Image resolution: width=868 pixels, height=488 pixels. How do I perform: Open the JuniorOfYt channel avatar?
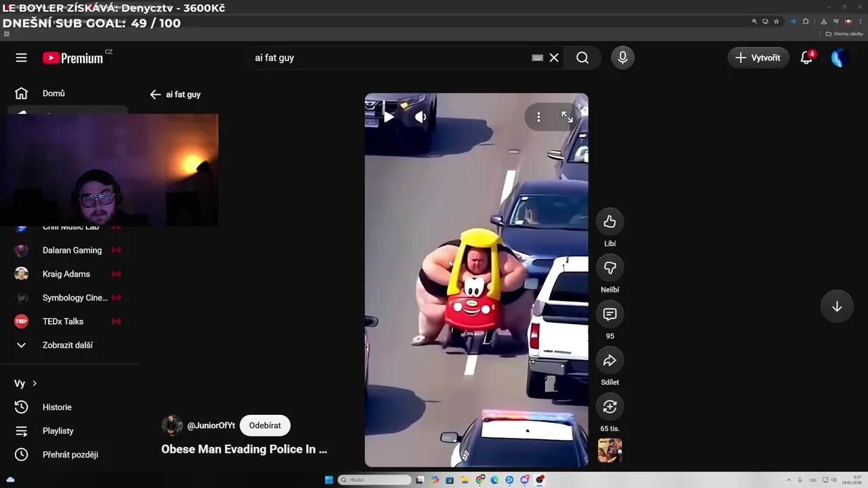(x=172, y=426)
